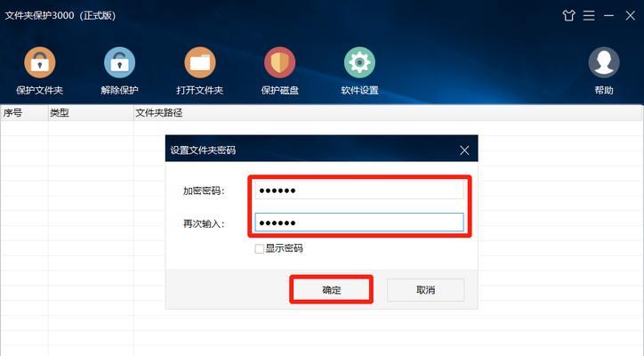This screenshot has width=644, height=356.
Task: Cancel the dialog with 取消 button
Action: click(425, 290)
